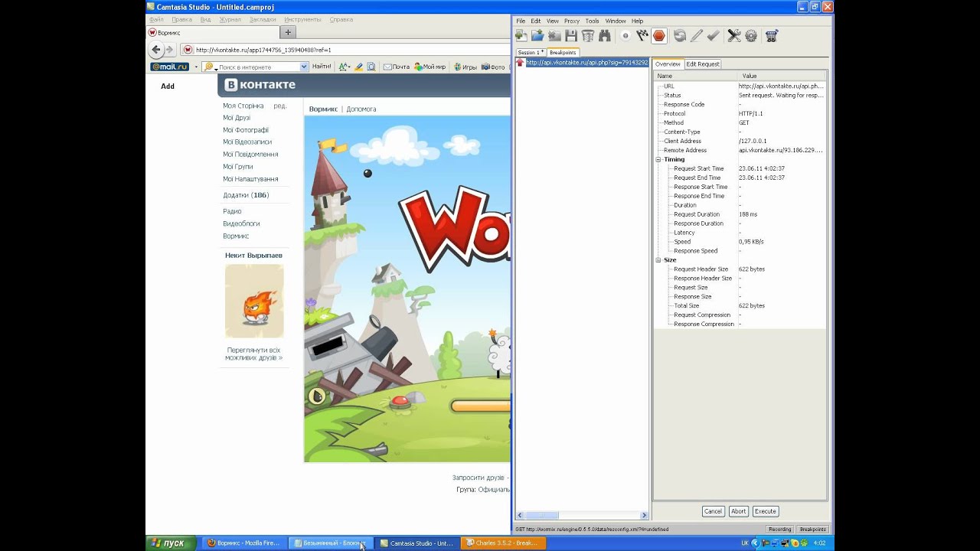This screenshot has width=980, height=551.
Task: Click Cancel button in breakpoint panel
Action: pyautogui.click(x=713, y=511)
